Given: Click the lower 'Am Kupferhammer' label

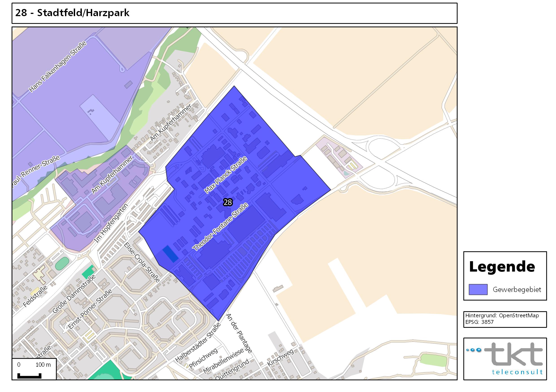Looking at the screenshot, I should [x=112, y=175].
